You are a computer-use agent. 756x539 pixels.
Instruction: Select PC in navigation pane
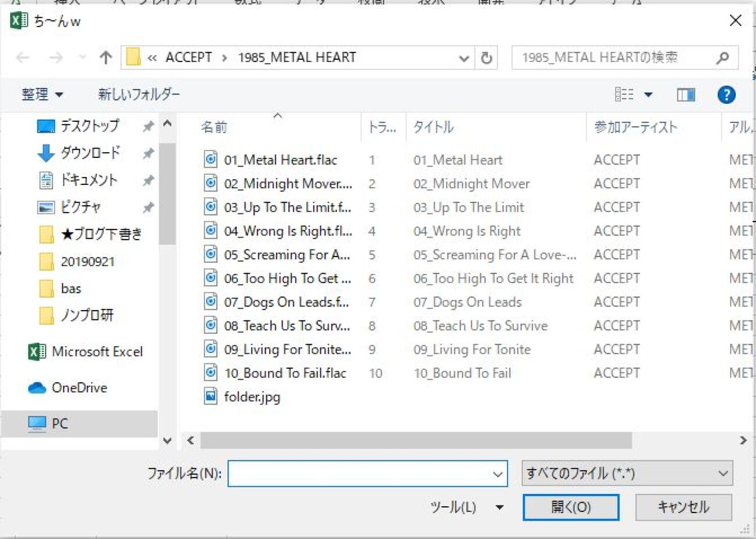point(79,423)
